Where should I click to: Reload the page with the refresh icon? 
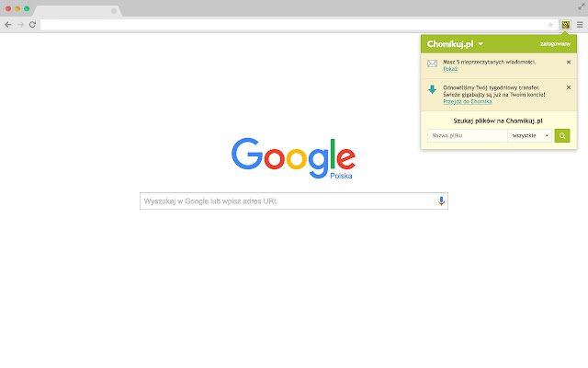(x=33, y=25)
